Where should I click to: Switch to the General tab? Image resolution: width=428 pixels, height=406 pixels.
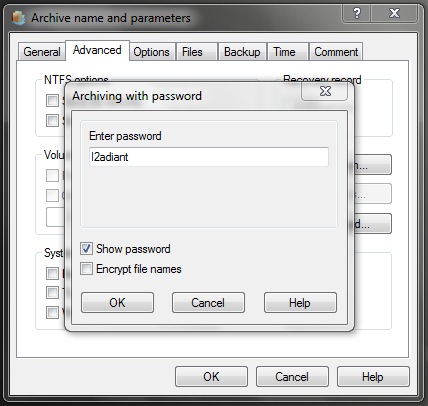pyautogui.click(x=42, y=52)
